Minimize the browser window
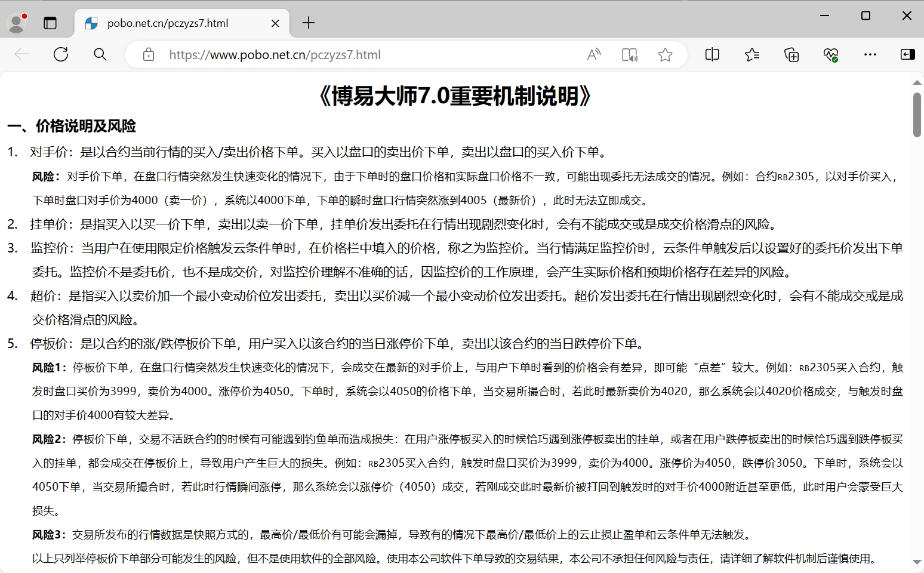The height and width of the screenshot is (573, 924). tap(825, 16)
